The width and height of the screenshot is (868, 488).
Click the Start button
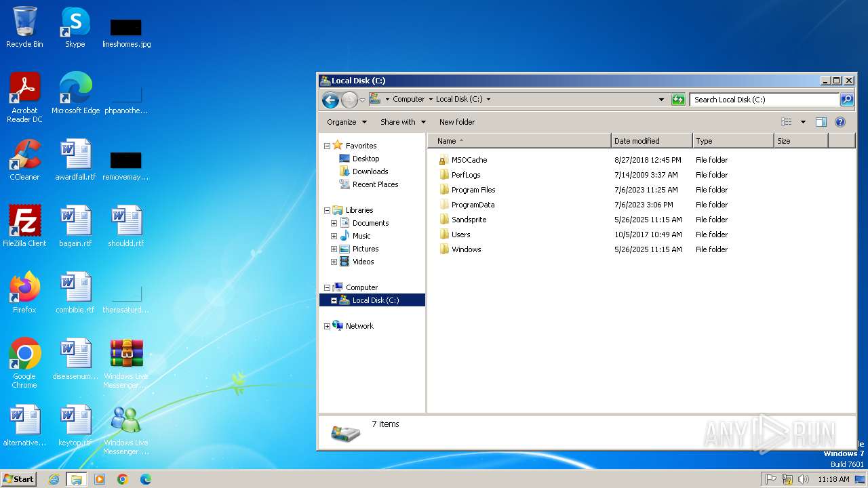[18, 479]
